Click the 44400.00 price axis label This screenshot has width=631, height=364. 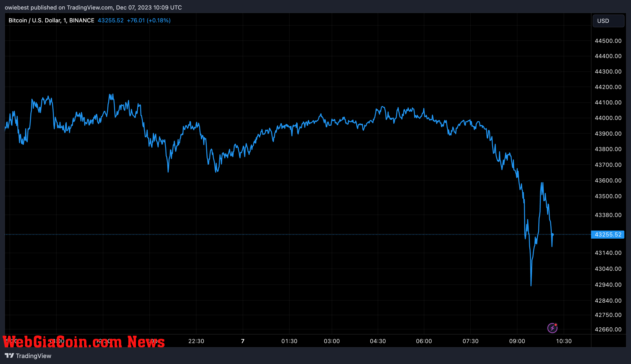coord(608,56)
